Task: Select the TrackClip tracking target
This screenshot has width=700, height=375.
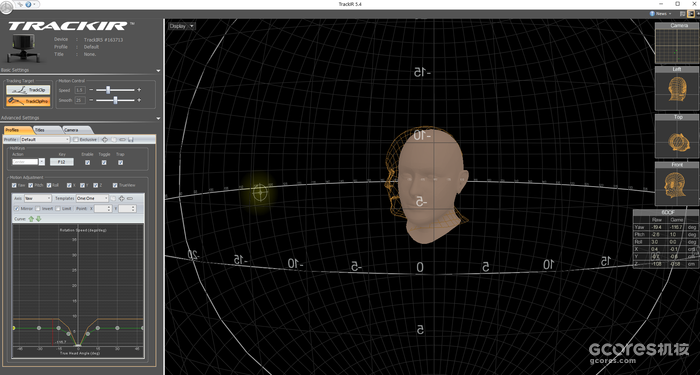Action: click(x=28, y=90)
